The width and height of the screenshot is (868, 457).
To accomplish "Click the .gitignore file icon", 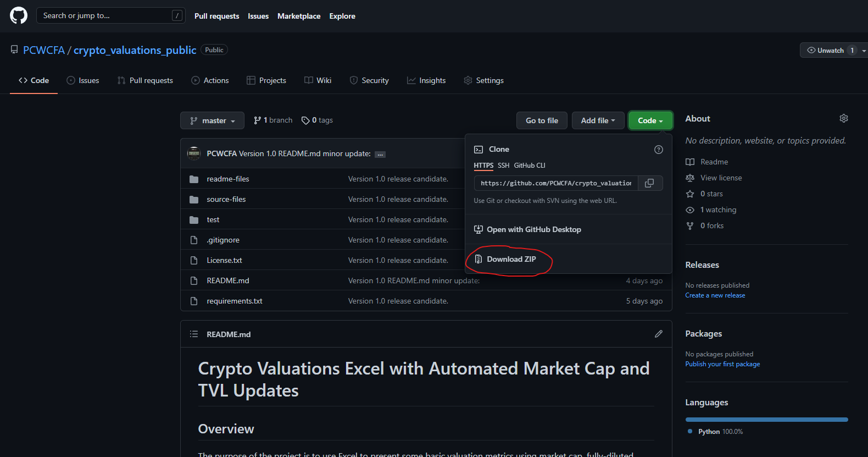I will 194,240.
